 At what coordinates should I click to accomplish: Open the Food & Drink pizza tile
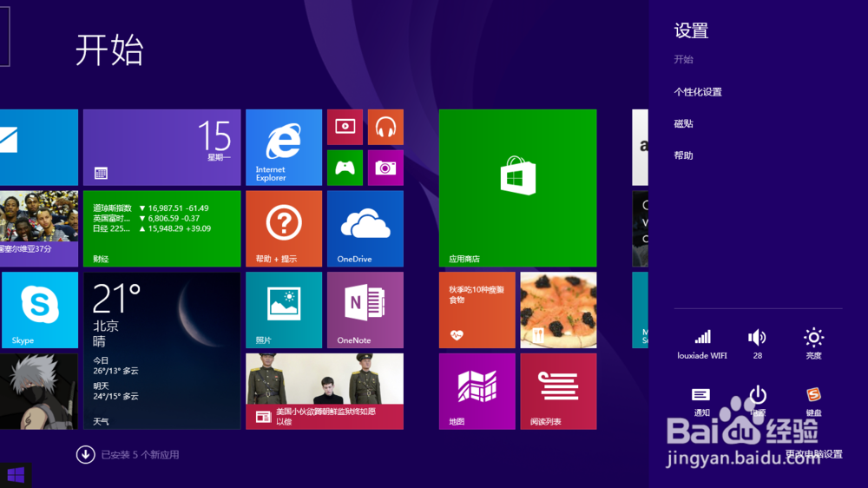558,310
